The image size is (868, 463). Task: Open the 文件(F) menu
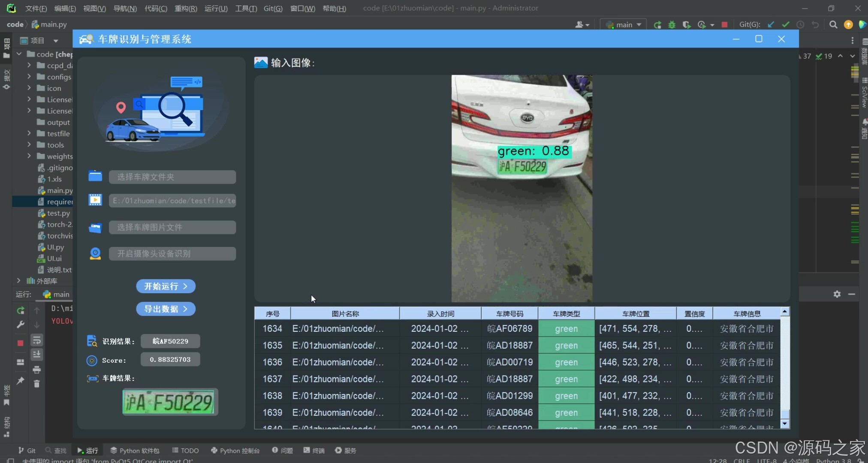pos(36,8)
